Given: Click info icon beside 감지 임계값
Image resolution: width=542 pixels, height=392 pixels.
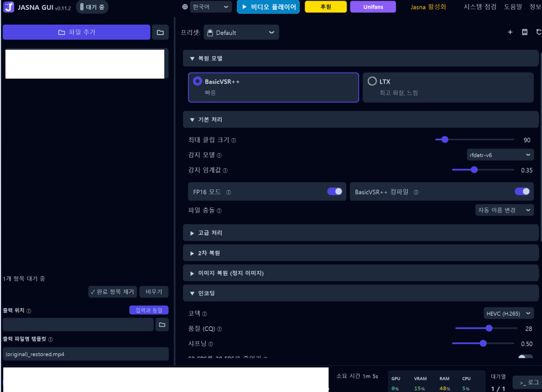Looking at the screenshot, I should (225, 170).
